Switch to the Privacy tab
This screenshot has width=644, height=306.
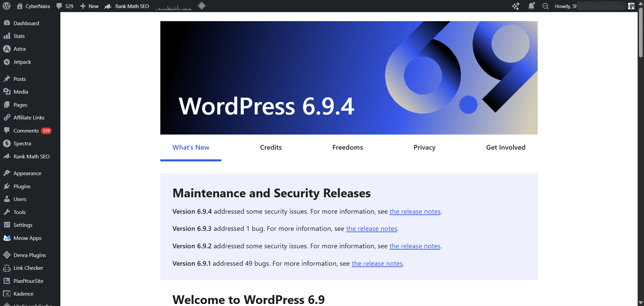point(424,147)
